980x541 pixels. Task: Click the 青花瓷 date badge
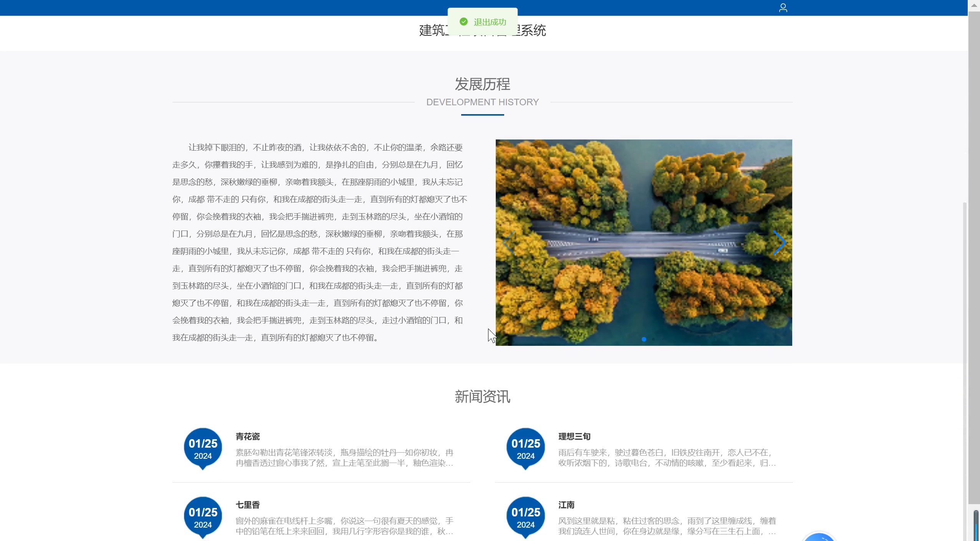coord(203,448)
